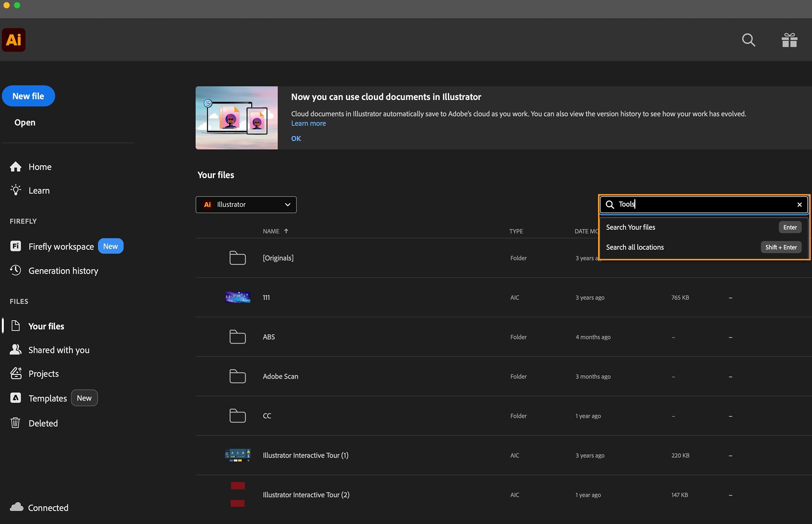Select the Search Your files suggestion
The height and width of the screenshot is (524, 812).
[704, 227]
